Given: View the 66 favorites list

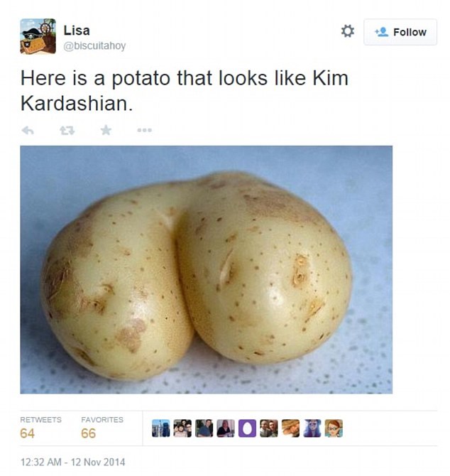Looking at the screenshot, I should [102, 428].
